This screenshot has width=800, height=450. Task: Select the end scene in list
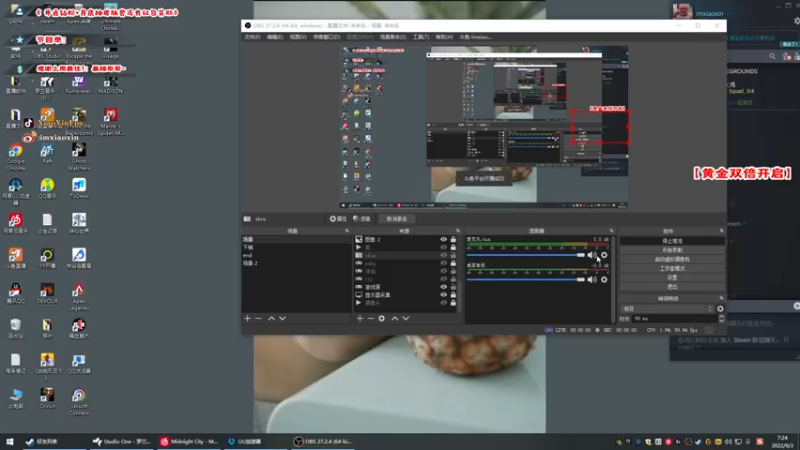[296, 255]
